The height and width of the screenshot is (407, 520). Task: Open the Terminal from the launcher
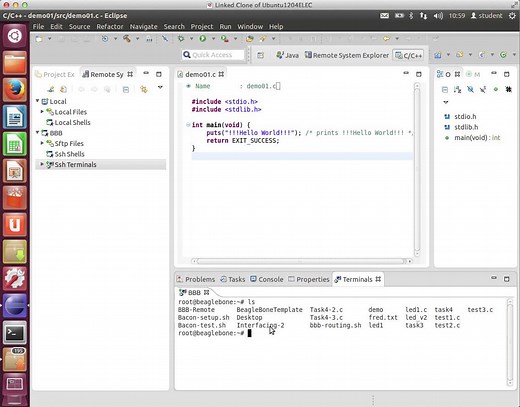click(x=15, y=332)
